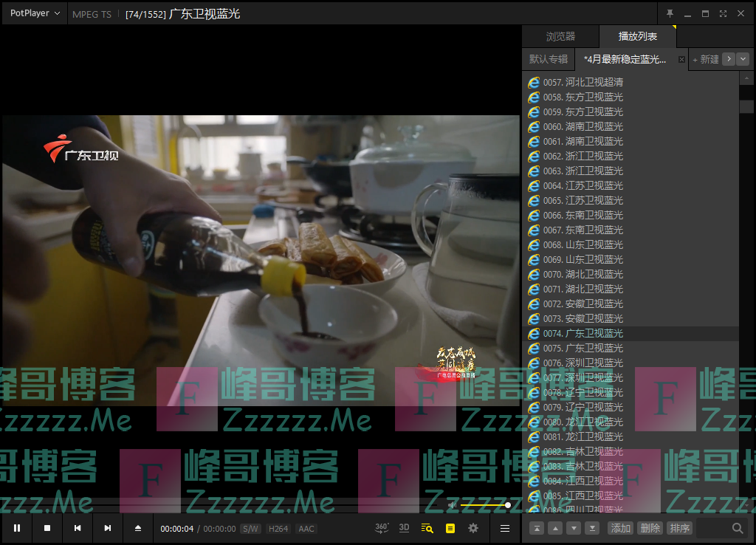Screen dimensions: 756x545
Task: Click the 删除 button
Action: pyautogui.click(x=650, y=528)
